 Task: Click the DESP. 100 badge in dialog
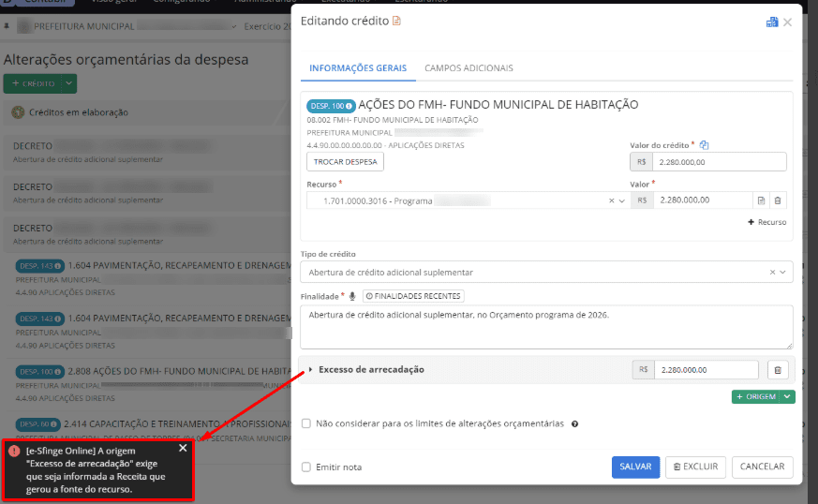point(331,106)
